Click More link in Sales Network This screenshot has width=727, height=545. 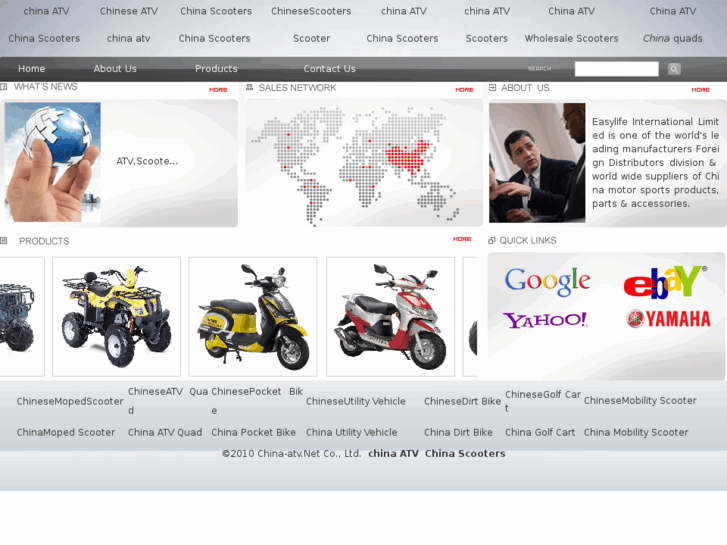tap(464, 90)
